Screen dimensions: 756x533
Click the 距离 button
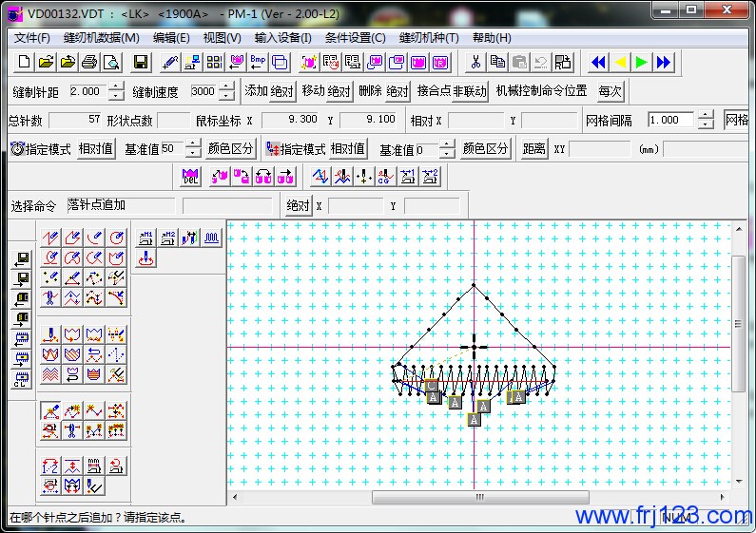(534, 149)
